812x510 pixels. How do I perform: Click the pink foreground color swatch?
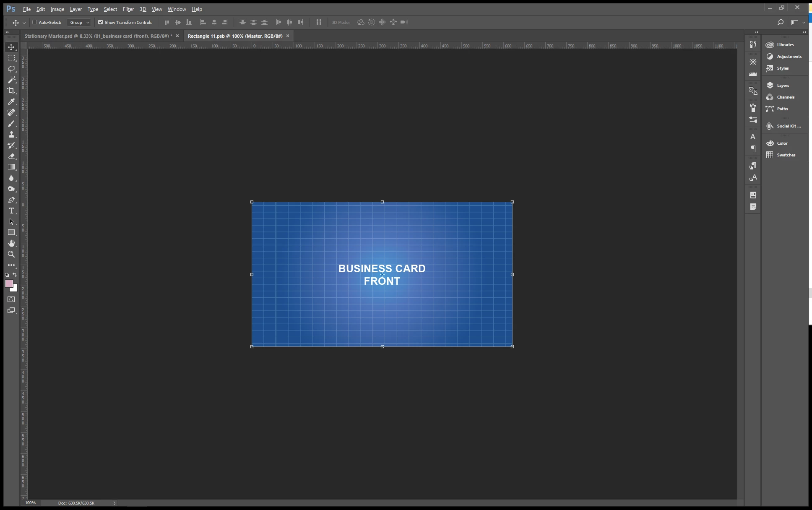click(9, 284)
